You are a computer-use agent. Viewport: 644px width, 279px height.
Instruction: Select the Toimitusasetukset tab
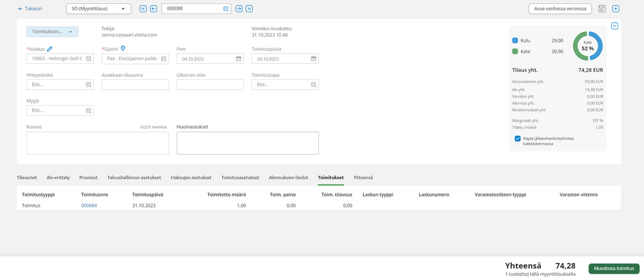[x=240, y=178]
